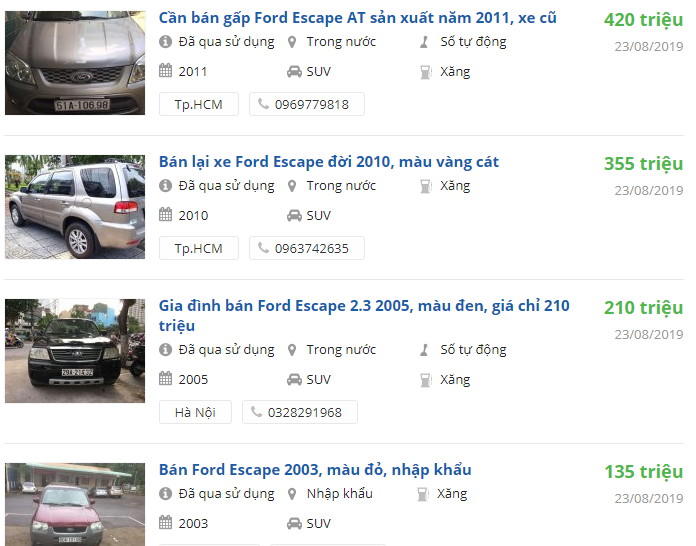Click the location pin beside Nhập khẩu
The image size is (696, 546).
[292, 494]
